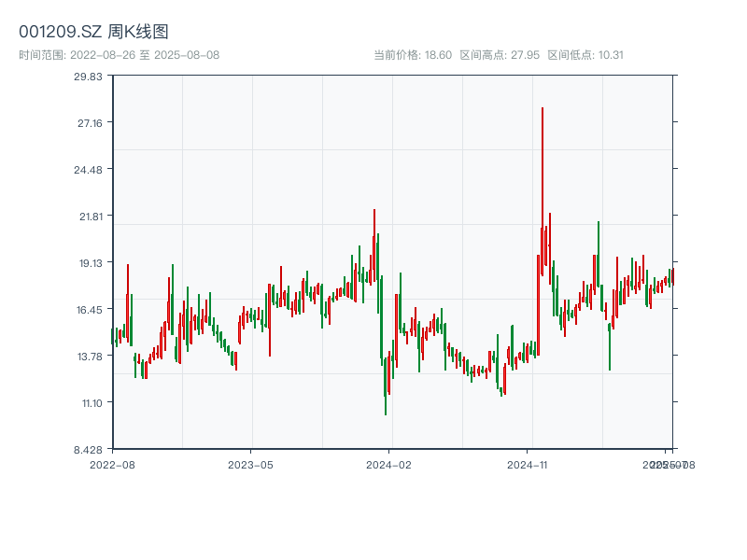Click the y-axis value 11.10
This screenshot has width=747, height=560.
pos(92,403)
